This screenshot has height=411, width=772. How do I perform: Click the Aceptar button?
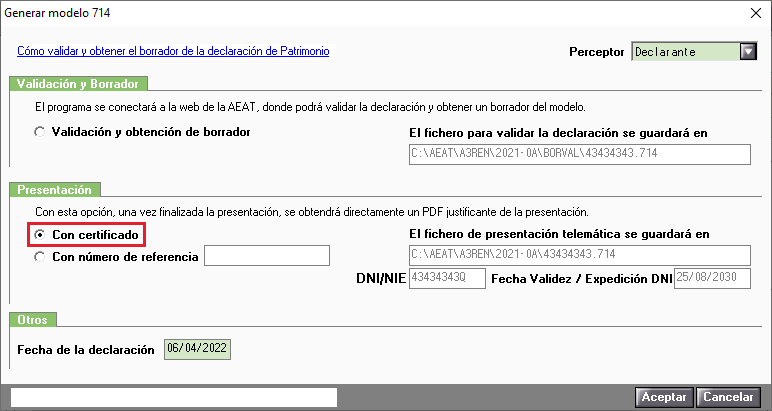[x=664, y=397]
